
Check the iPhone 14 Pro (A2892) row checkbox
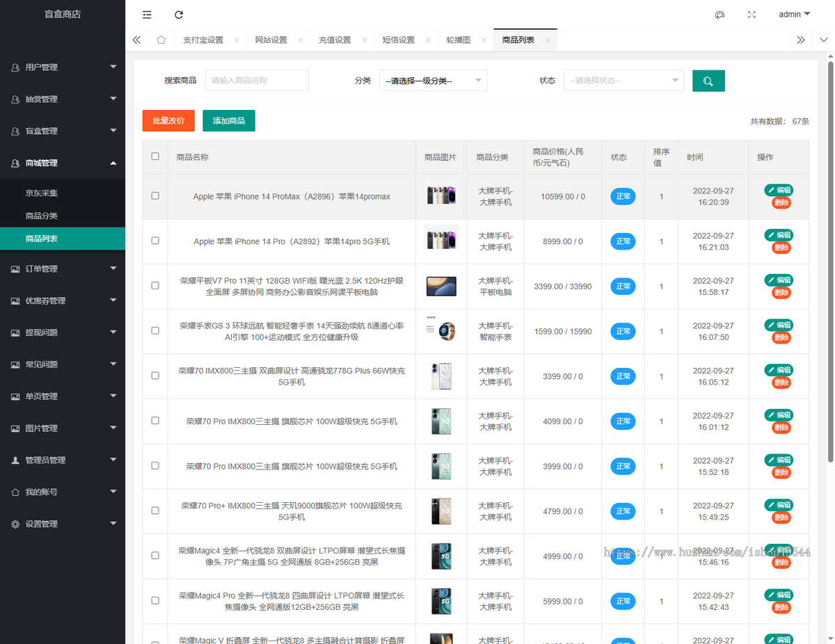coord(155,241)
